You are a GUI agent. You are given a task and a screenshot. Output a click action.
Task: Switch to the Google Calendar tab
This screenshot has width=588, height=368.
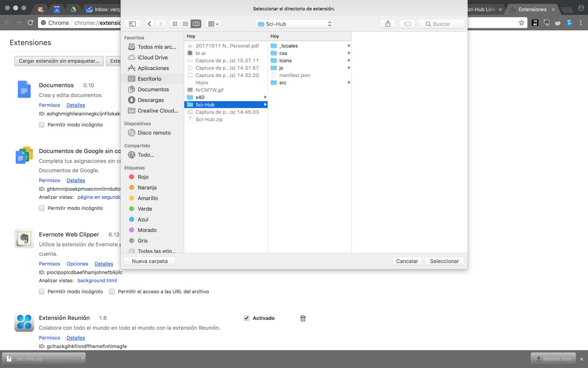pos(57,9)
